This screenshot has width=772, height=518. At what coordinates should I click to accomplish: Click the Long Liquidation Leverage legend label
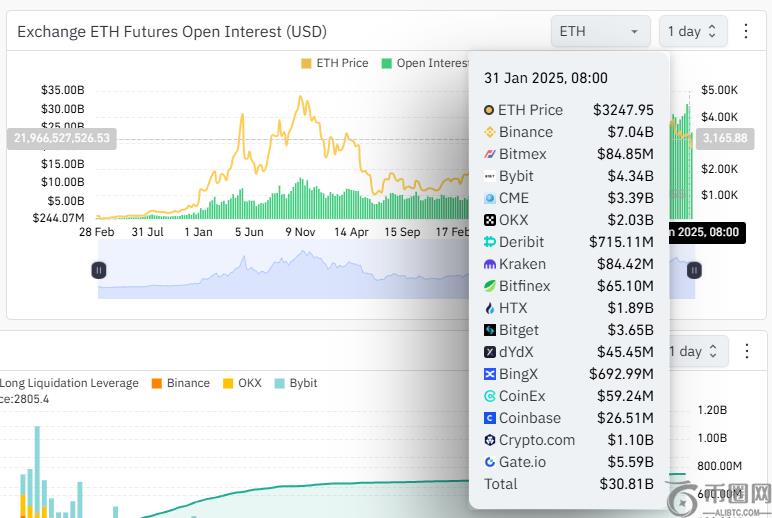click(68, 383)
